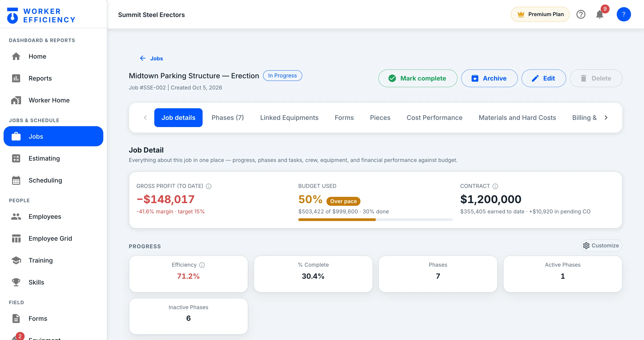Click the Employee Grid table icon
Viewport: 644px width, 340px height.
(x=16, y=238)
